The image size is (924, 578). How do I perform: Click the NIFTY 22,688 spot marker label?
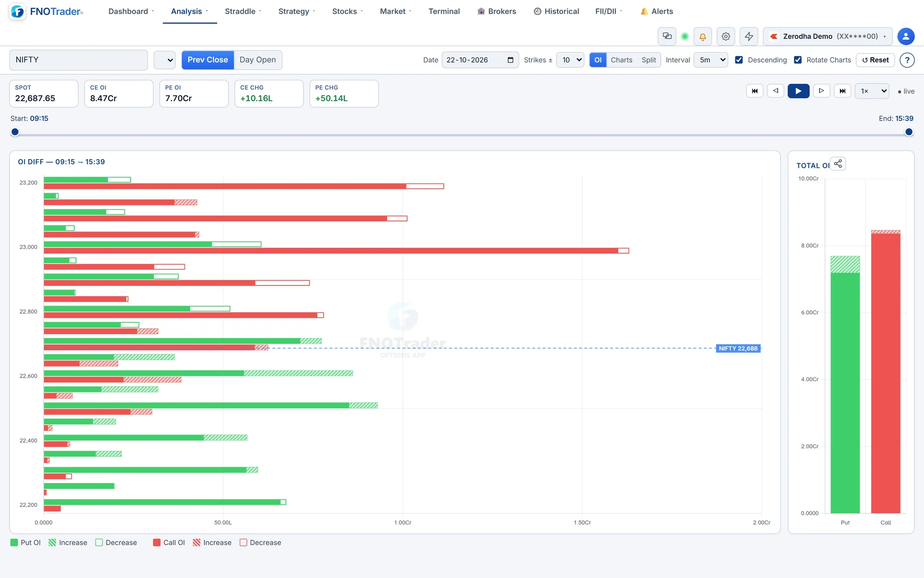point(738,348)
